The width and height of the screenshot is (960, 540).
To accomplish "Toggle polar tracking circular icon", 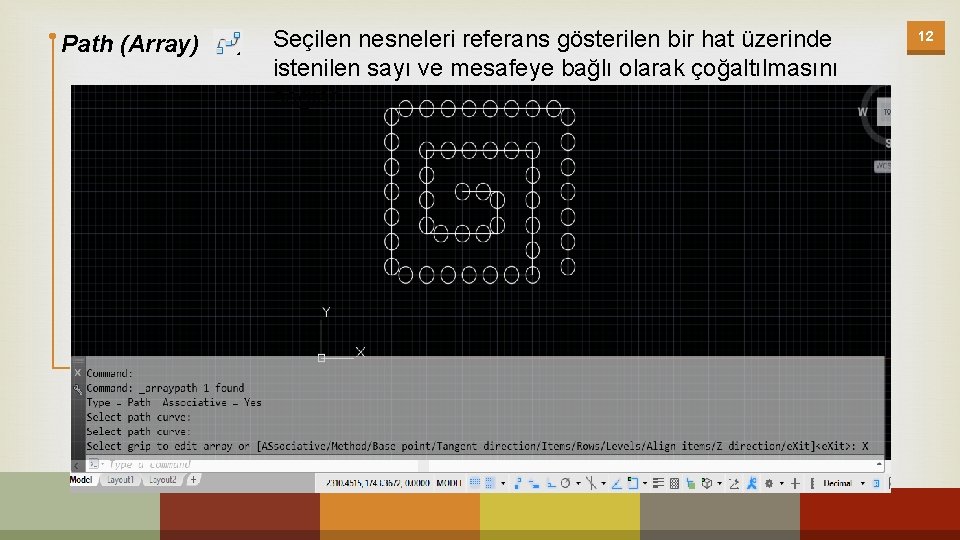I will click(x=566, y=483).
